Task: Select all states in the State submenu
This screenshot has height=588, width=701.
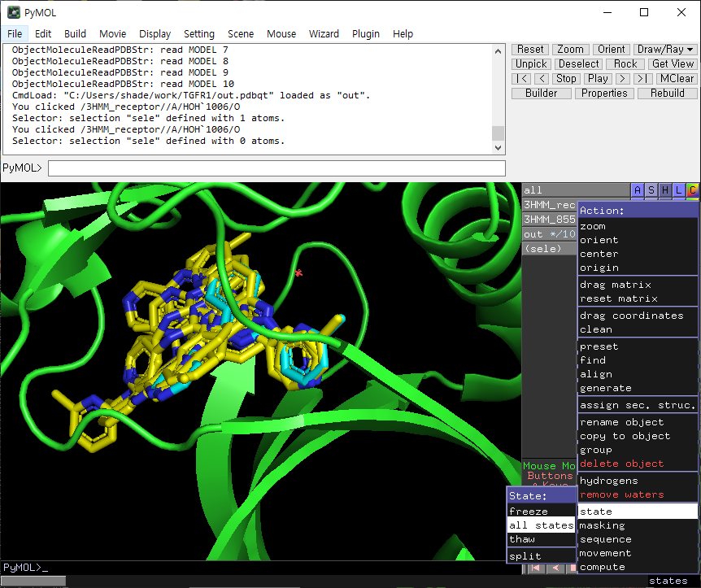Action: point(542,525)
